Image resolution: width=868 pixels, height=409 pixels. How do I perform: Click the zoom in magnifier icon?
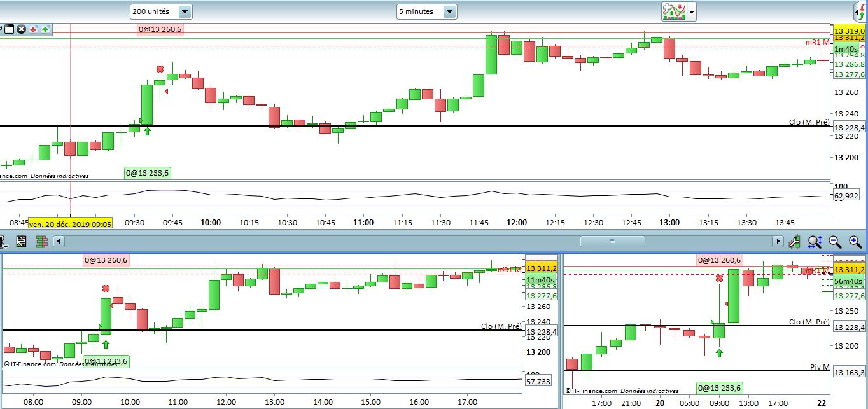coord(855,241)
